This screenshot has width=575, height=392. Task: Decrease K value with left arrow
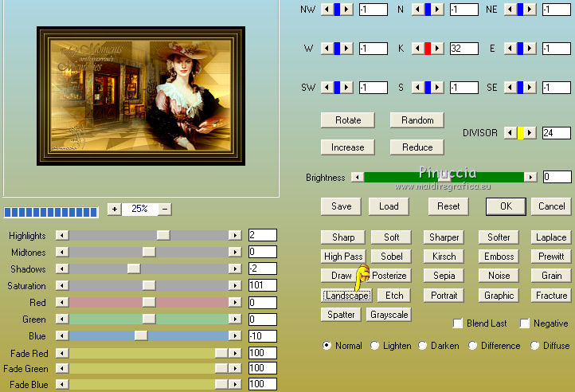[418, 49]
